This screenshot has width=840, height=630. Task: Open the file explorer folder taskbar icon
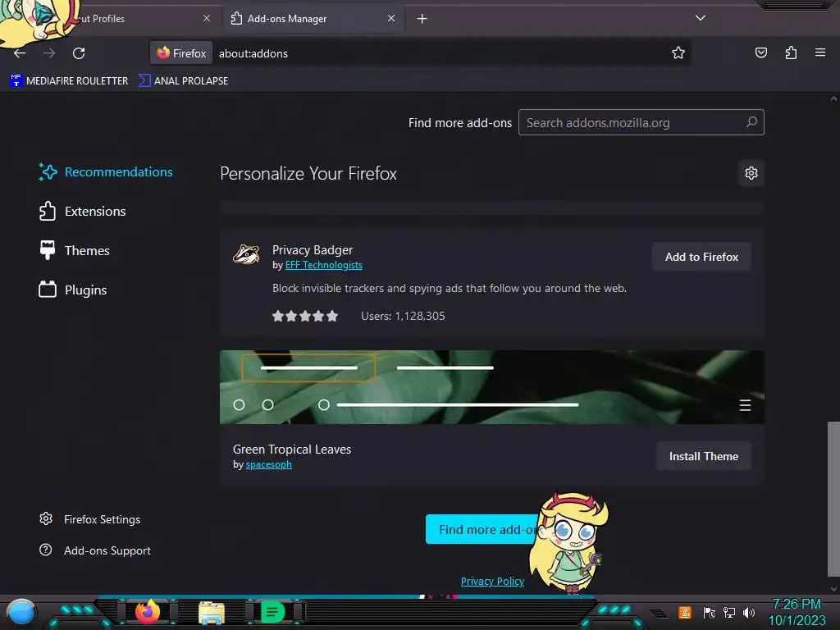(212, 613)
